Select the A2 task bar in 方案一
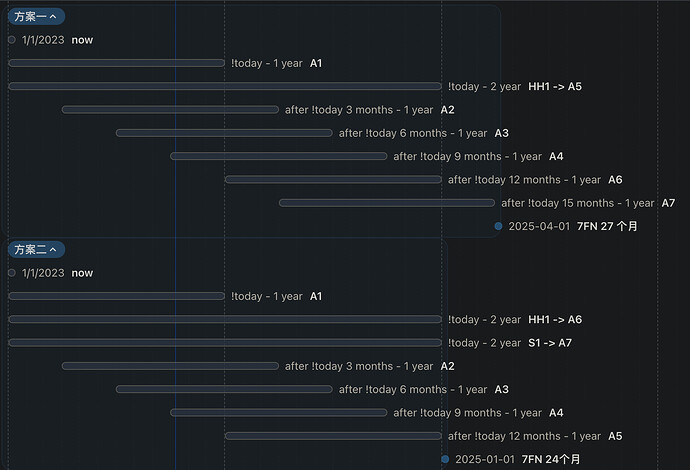The image size is (690, 470). click(x=170, y=110)
